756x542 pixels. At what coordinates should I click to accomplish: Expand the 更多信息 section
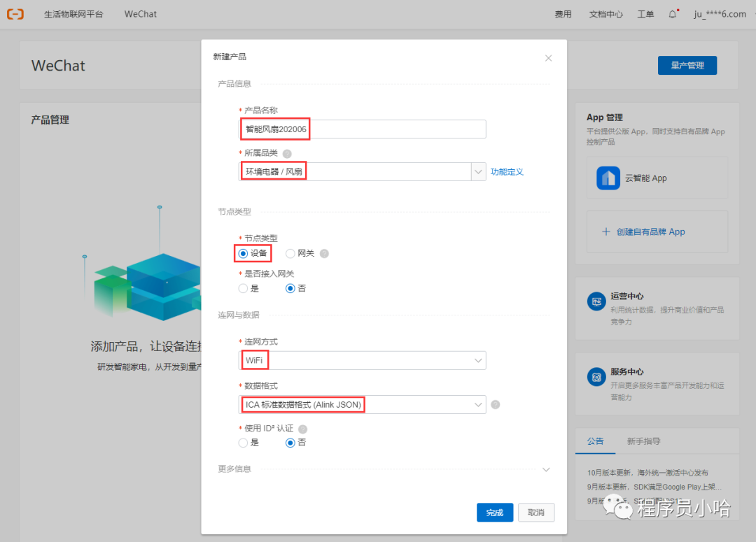pos(546,469)
